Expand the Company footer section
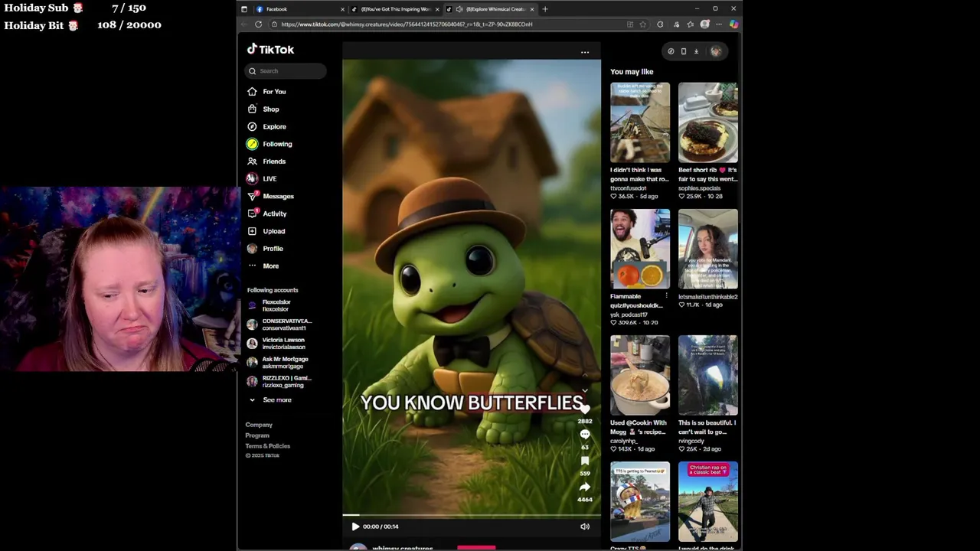 (x=259, y=425)
